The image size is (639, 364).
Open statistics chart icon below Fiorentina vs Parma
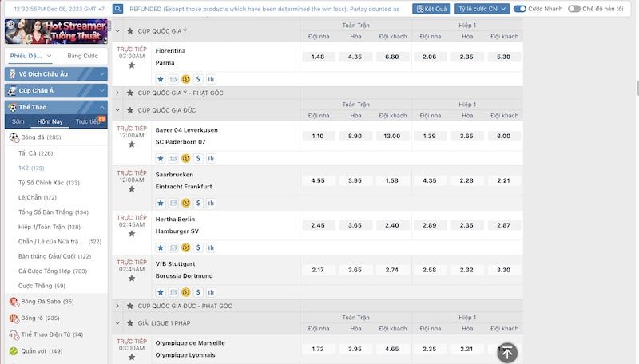(211, 79)
